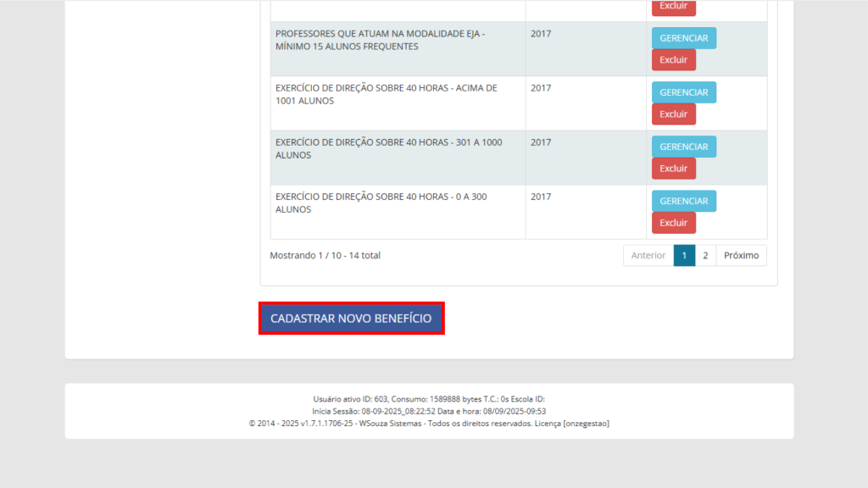Remove 0 a 300 Alunos via Excluir
This screenshot has height=488, width=868.
click(673, 223)
